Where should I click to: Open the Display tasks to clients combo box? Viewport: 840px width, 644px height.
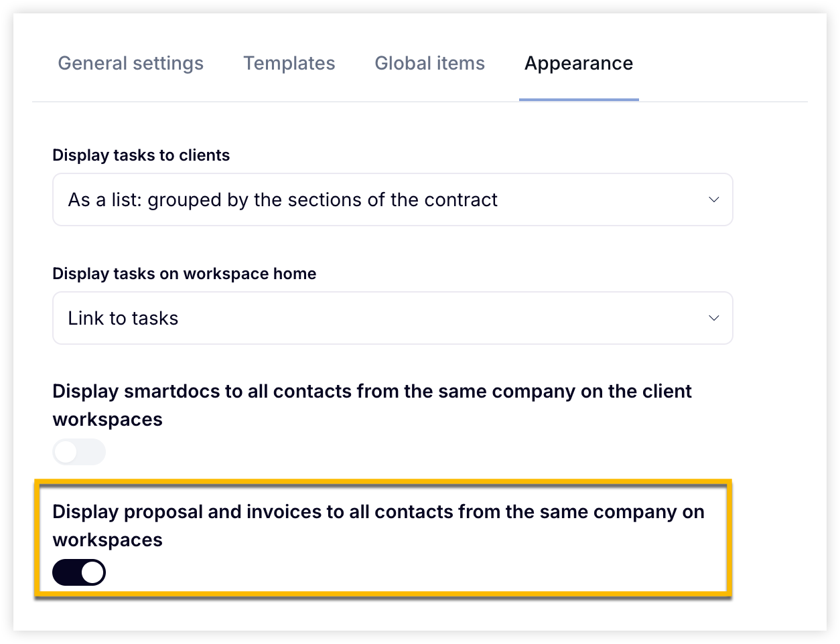click(393, 199)
